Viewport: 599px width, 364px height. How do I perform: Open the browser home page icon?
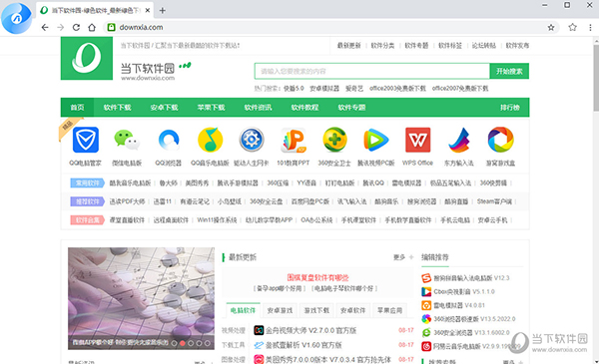click(x=92, y=27)
